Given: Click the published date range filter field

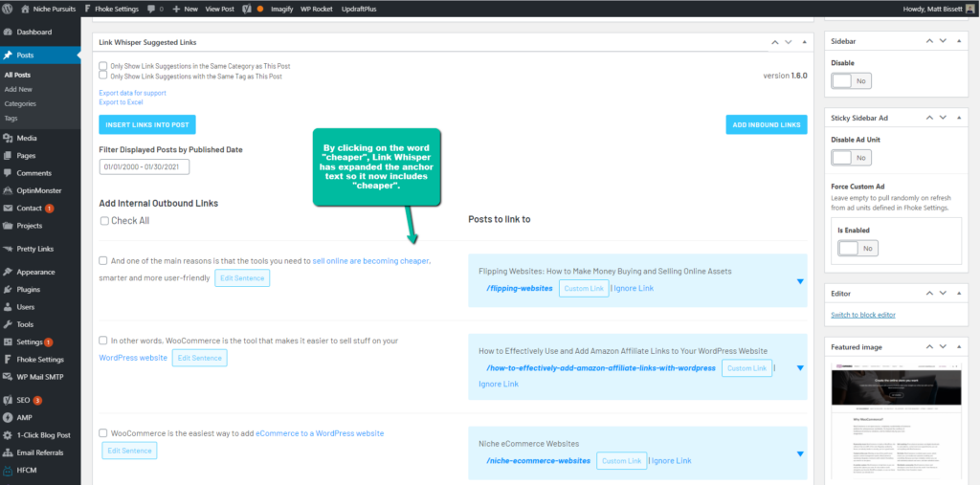Looking at the screenshot, I should click(144, 167).
